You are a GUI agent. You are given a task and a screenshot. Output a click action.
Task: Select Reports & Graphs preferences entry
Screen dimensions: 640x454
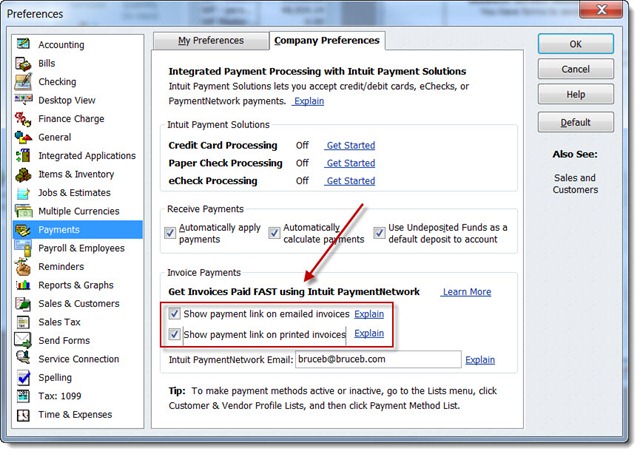coord(78,285)
